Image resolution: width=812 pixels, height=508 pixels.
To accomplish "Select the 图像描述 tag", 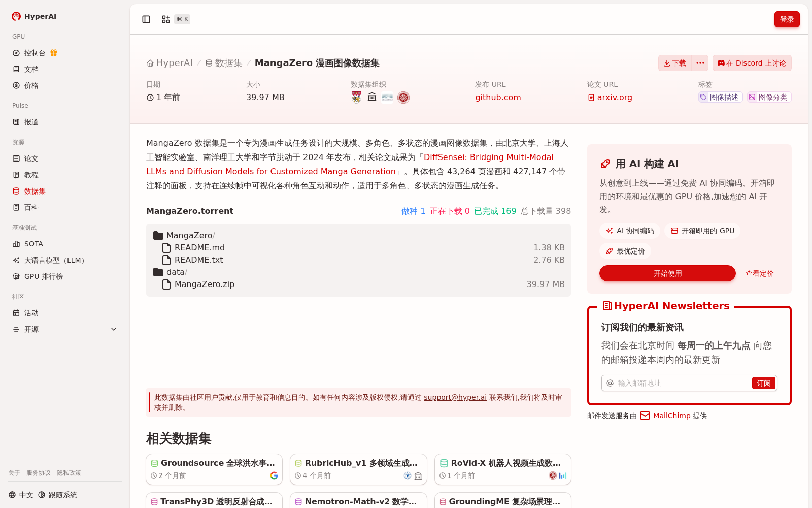I will click(721, 97).
